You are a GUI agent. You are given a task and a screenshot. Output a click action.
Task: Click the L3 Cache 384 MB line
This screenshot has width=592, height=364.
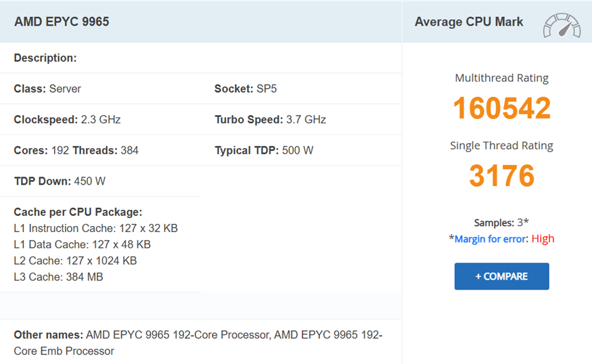point(58,277)
